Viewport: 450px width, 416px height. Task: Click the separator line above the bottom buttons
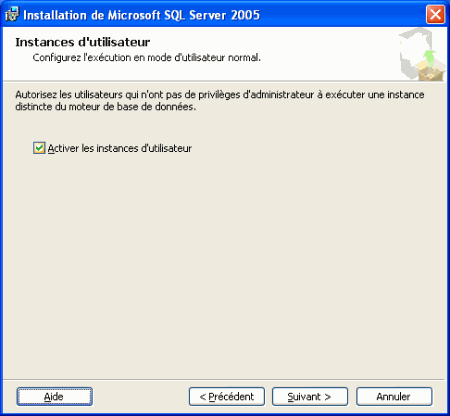click(x=224, y=379)
